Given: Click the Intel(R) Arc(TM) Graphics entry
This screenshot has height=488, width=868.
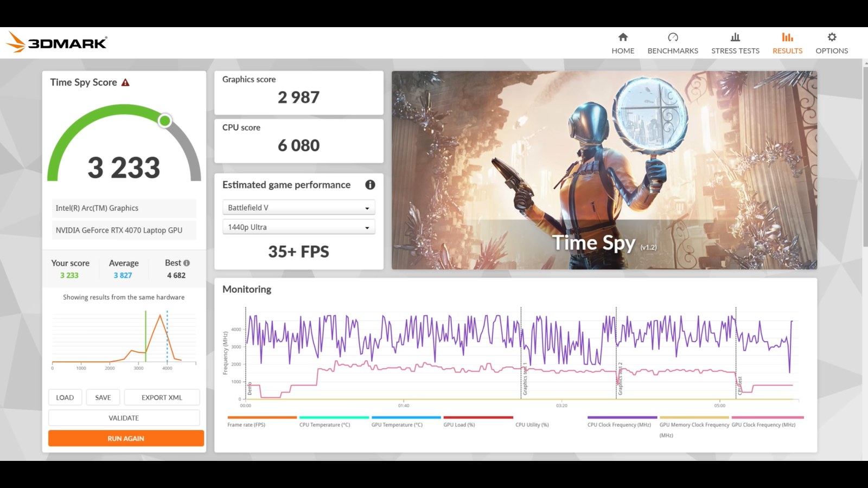Looking at the screenshot, I should [x=124, y=208].
